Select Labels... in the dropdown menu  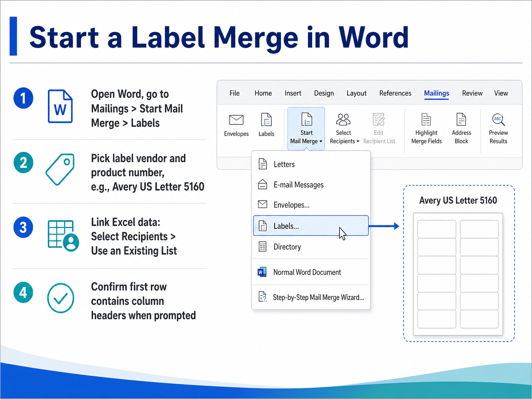click(x=311, y=226)
